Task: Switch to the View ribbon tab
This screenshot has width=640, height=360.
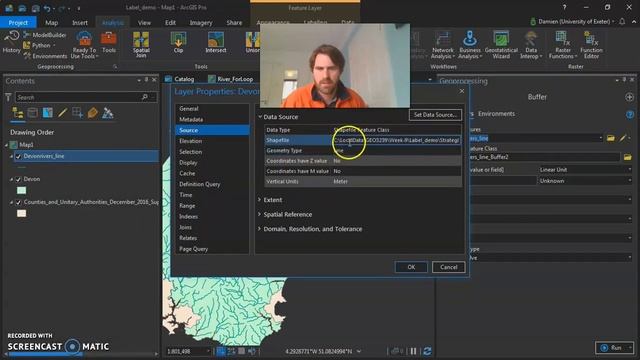Action: pyautogui.click(x=144, y=23)
